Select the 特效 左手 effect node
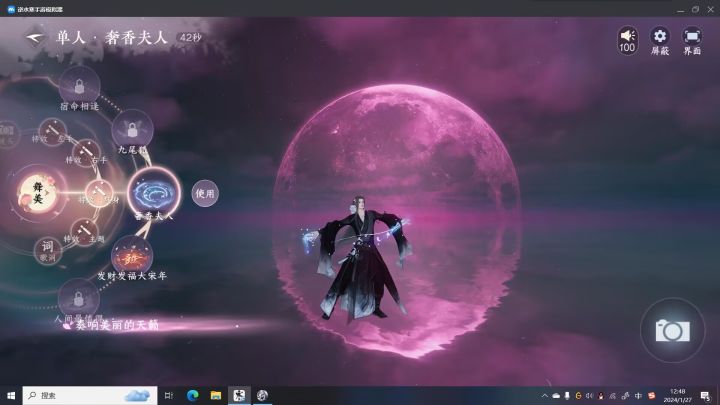720x405 pixels. [53, 132]
